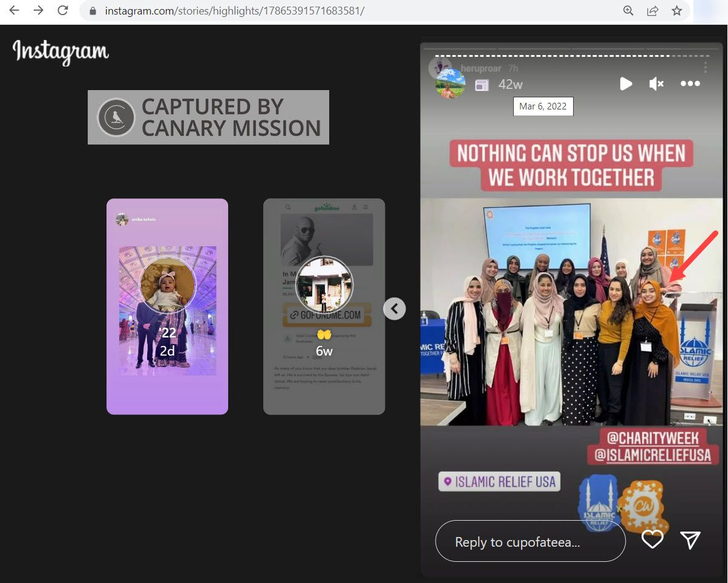
Task: Open the house photo profile circle
Action: click(324, 285)
